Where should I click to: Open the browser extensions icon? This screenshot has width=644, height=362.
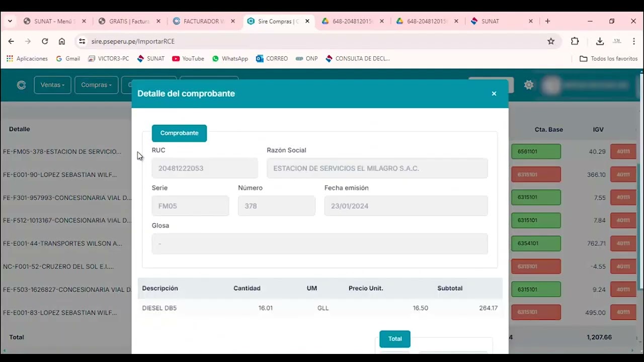575,41
